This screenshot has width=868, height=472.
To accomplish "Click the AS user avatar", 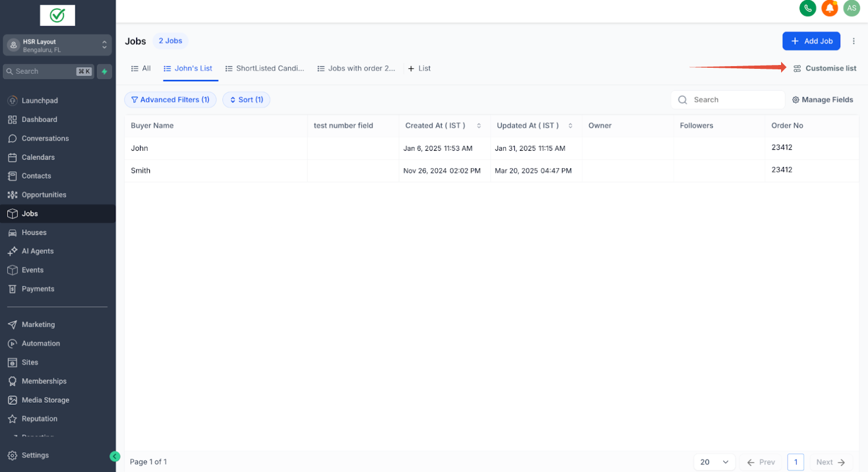I will (x=851, y=8).
